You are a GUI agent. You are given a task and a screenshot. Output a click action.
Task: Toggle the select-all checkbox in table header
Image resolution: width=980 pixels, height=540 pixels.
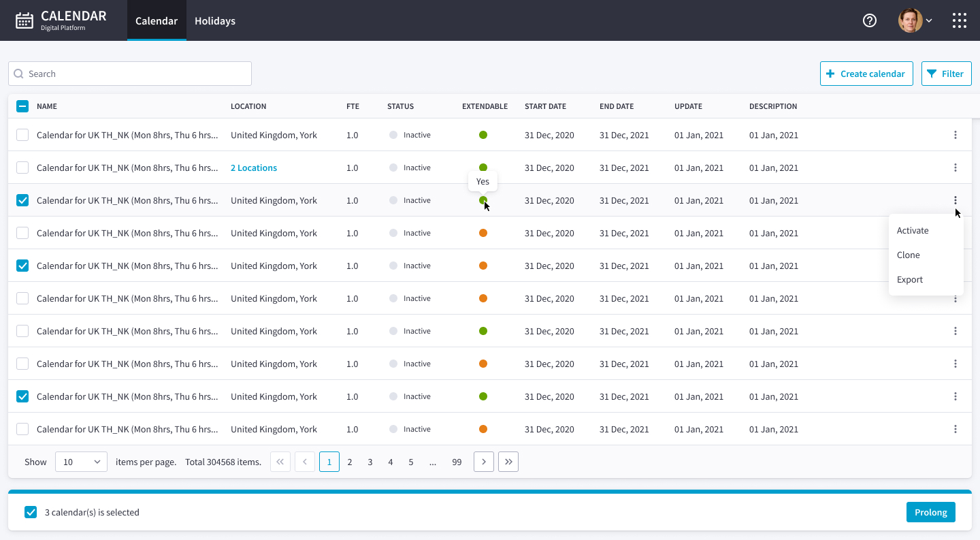click(x=22, y=106)
